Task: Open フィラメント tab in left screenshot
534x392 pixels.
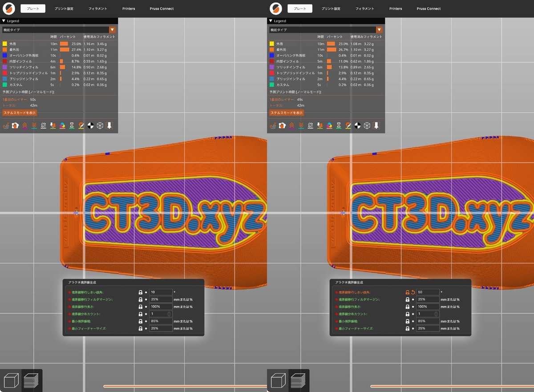Action: pyautogui.click(x=98, y=8)
